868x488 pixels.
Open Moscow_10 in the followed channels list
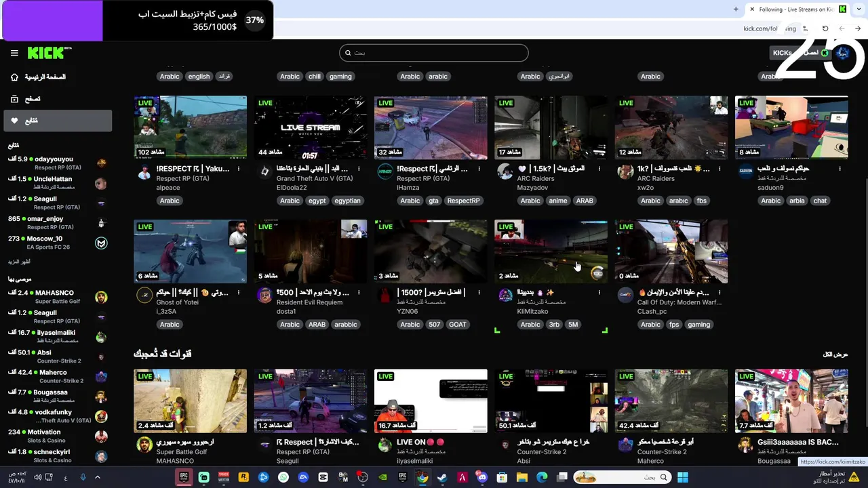tap(58, 243)
